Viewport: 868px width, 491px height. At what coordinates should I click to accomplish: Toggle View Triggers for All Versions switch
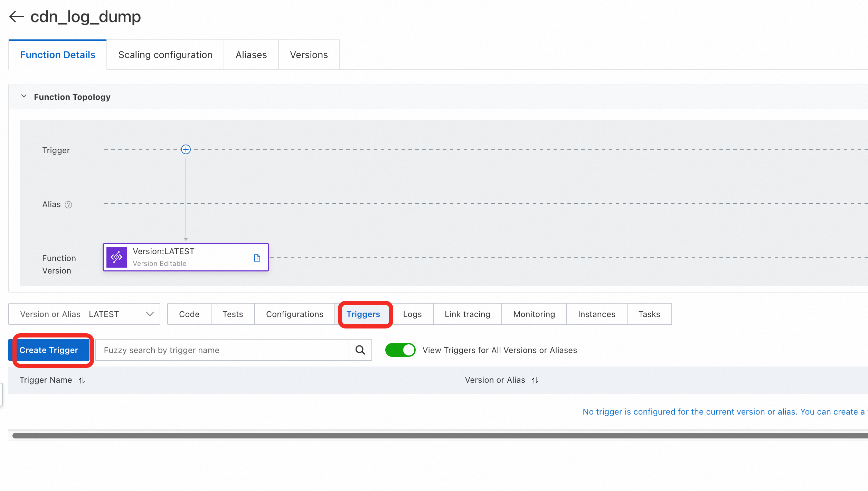(x=400, y=350)
